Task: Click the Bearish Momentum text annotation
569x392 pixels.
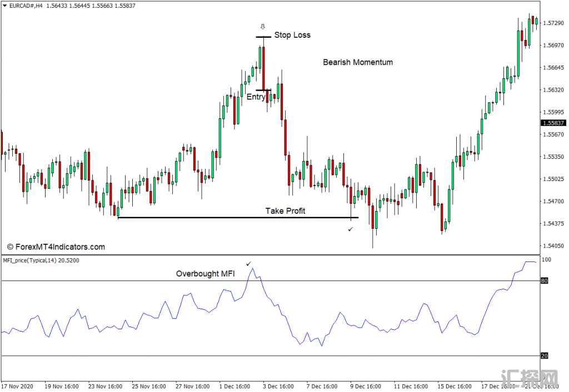Action: pos(358,62)
